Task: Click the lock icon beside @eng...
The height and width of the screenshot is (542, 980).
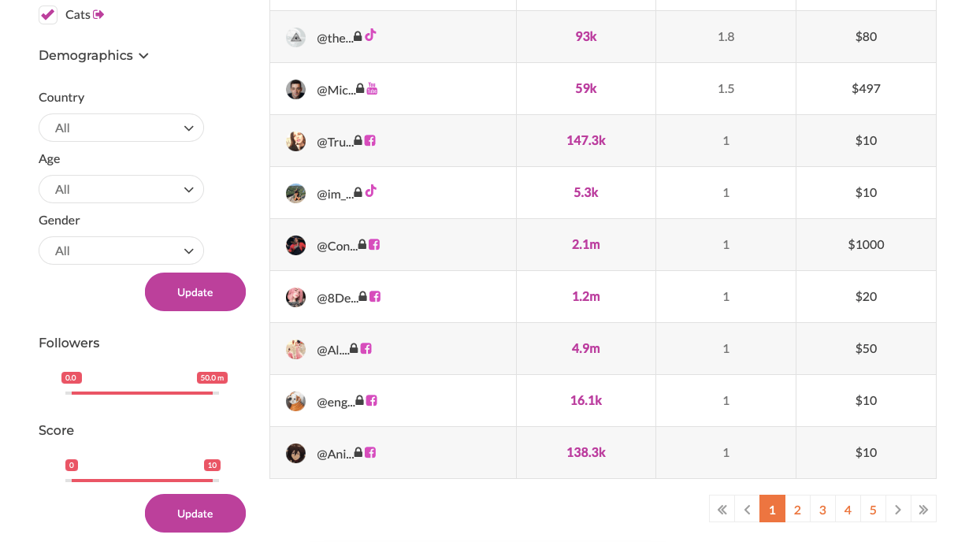Action: point(359,400)
